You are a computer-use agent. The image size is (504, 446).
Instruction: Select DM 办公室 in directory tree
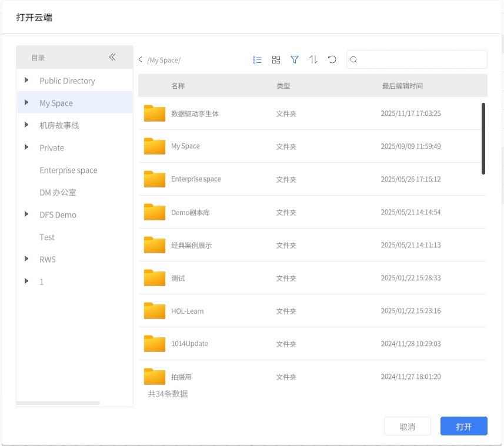(58, 193)
